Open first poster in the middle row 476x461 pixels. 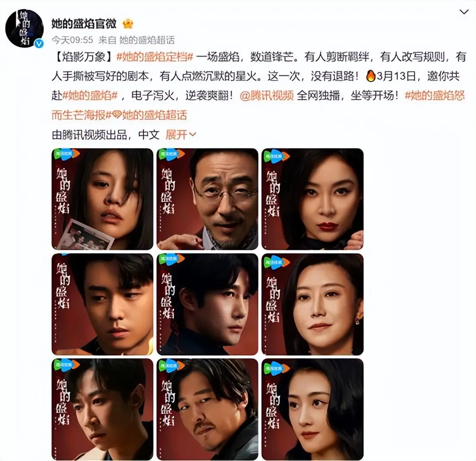click(102, 304)
